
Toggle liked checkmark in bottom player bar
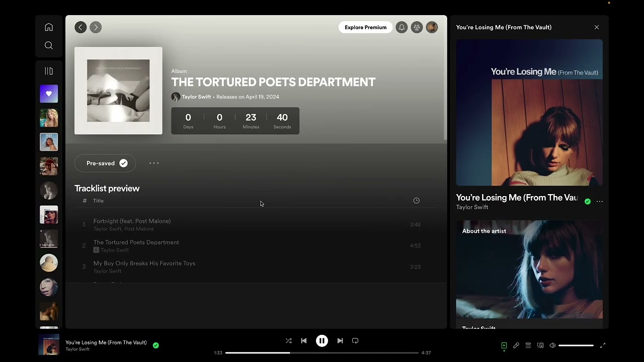point(156,345)
